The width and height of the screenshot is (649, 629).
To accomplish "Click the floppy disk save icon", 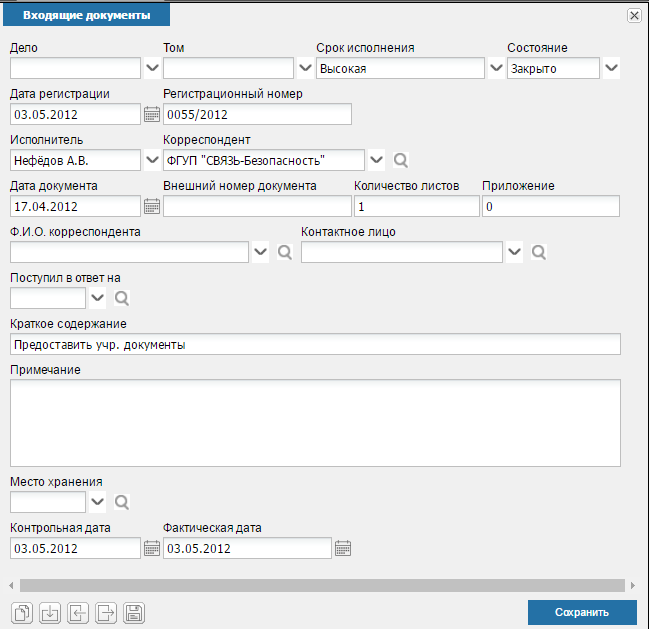I will [x=134, y=612].
